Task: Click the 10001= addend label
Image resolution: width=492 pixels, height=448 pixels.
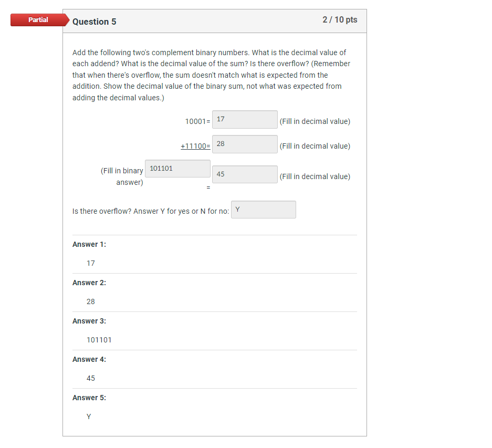Action: [x=196, y=121]
